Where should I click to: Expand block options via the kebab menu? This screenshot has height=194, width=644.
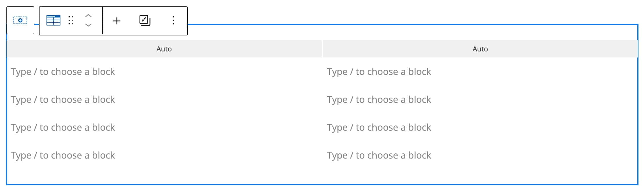173,21
